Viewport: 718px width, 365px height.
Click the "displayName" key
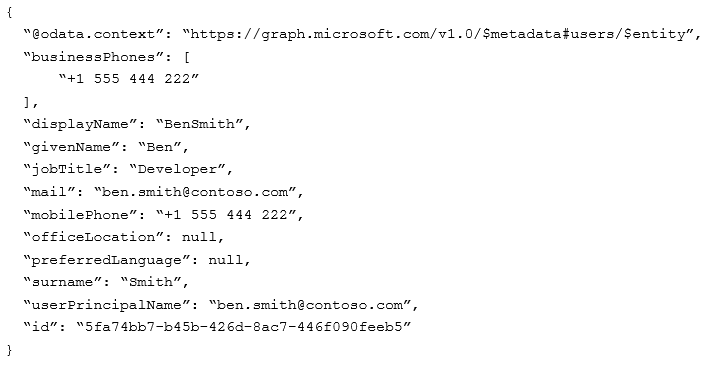coord(80,124)
